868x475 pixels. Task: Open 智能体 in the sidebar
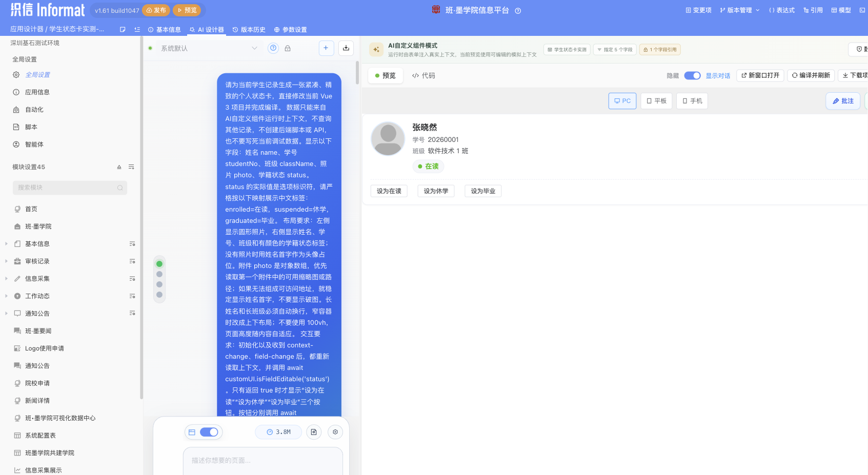(x=34, y=144)
